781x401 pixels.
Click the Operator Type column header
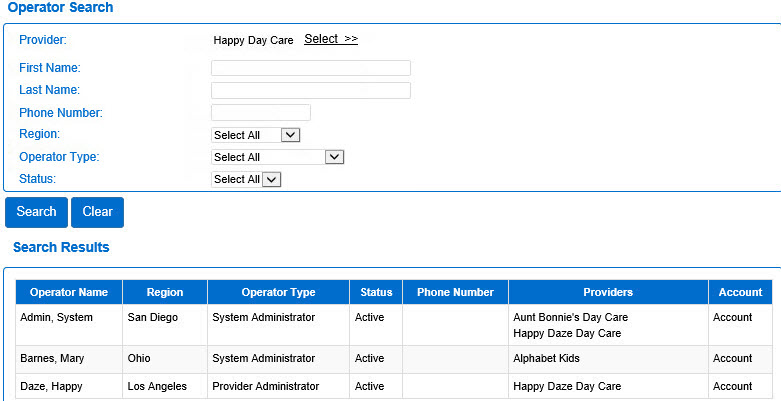coord(278,293)
